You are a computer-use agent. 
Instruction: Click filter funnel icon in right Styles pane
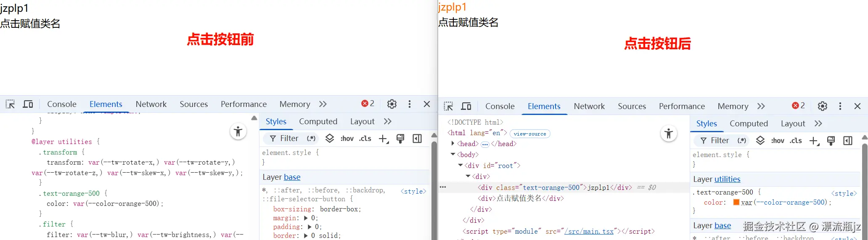[704, 141]
